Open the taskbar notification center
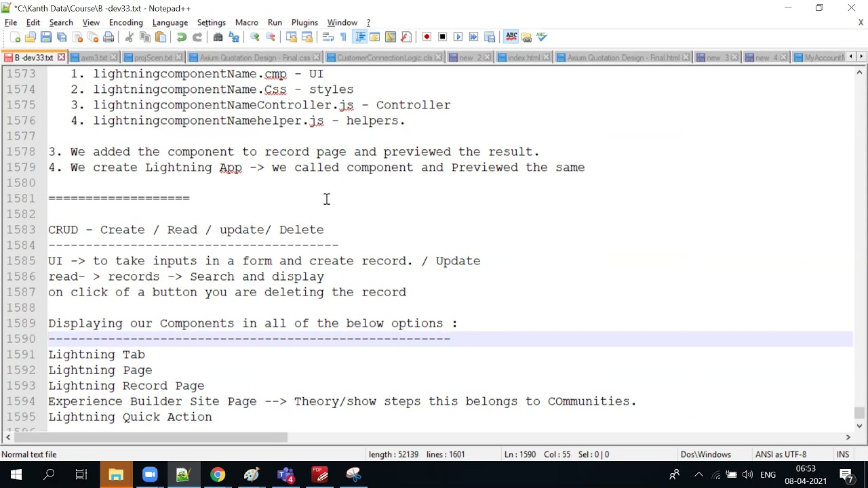Viewport: 868px width, 488px height. tap(846, 474)
